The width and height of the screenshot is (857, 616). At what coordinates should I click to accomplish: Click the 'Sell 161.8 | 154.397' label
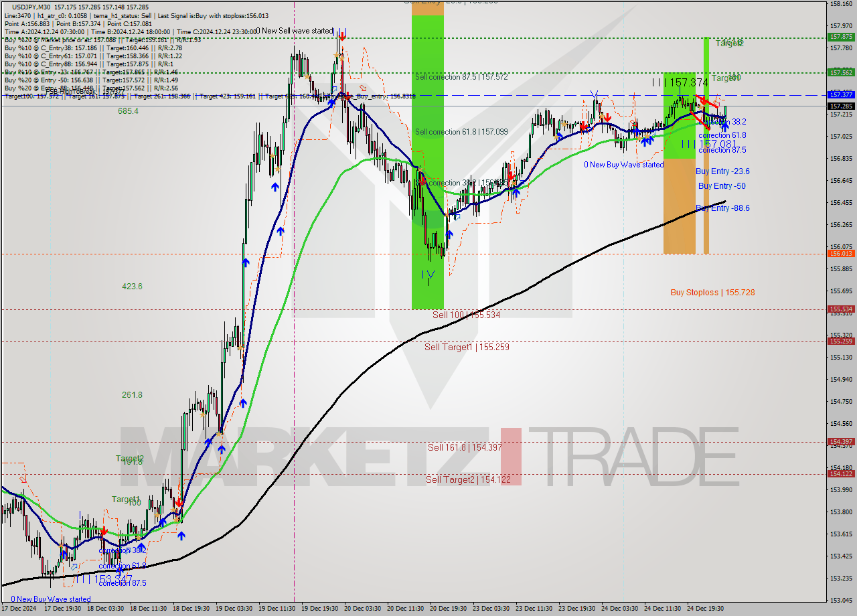pyautogui.click(x=466, y=447)
